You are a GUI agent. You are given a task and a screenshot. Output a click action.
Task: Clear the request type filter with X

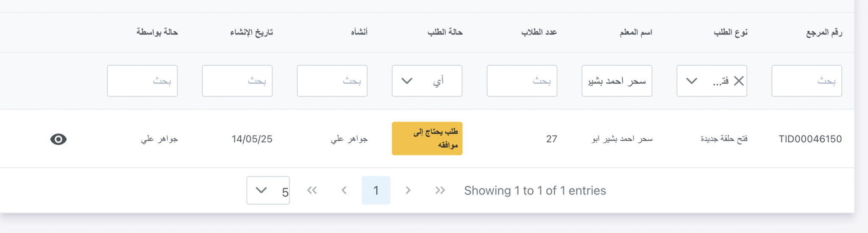coord(739,81)
